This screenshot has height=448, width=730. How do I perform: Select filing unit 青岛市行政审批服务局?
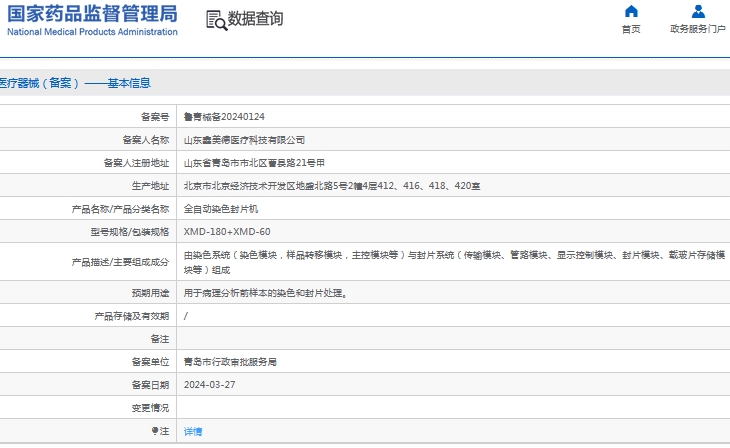click(x=230, y=362)
